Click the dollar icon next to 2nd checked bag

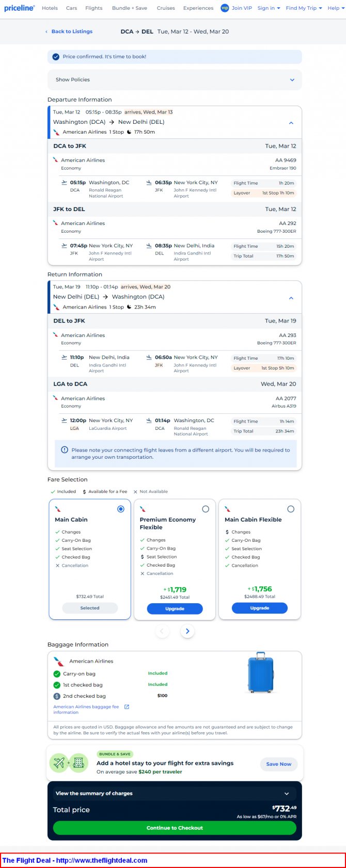pos(57,696)
